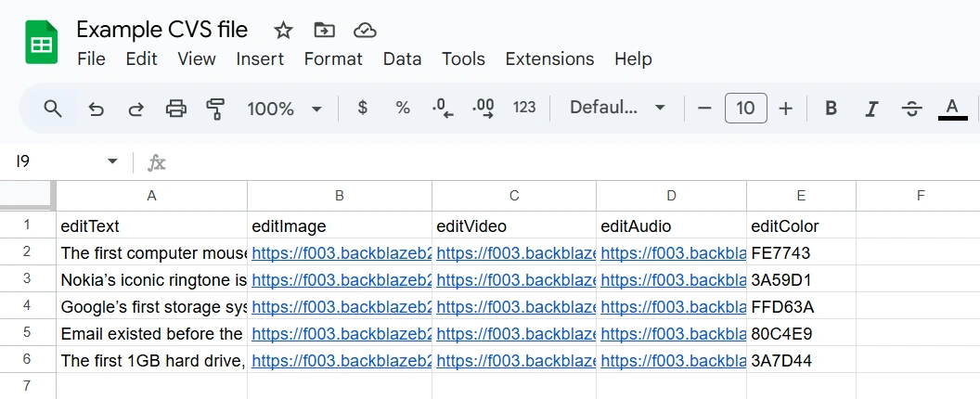Open the File menu
Image resolution: width=980 pixels, height=399 pixels.
coord(91,58)
